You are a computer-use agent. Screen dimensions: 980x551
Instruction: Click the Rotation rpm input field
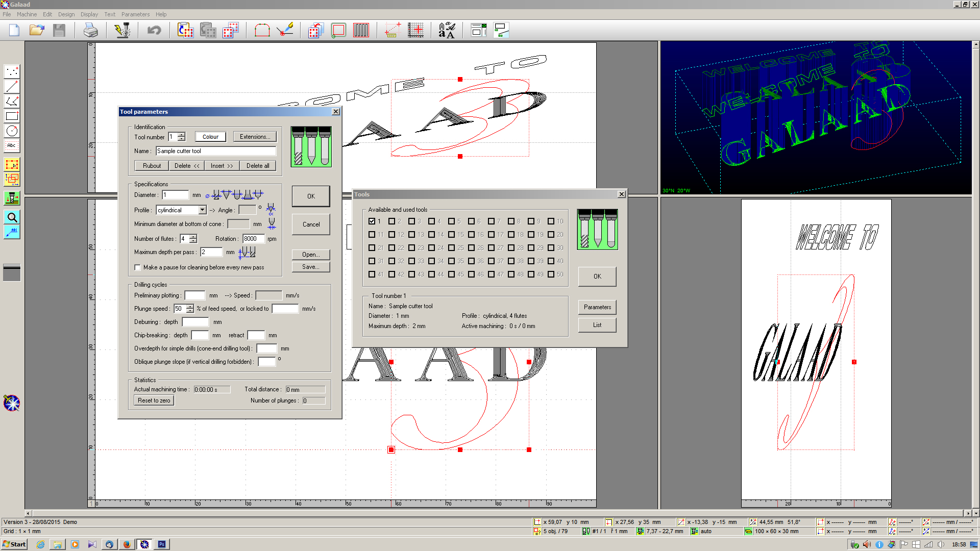point(254,239)
